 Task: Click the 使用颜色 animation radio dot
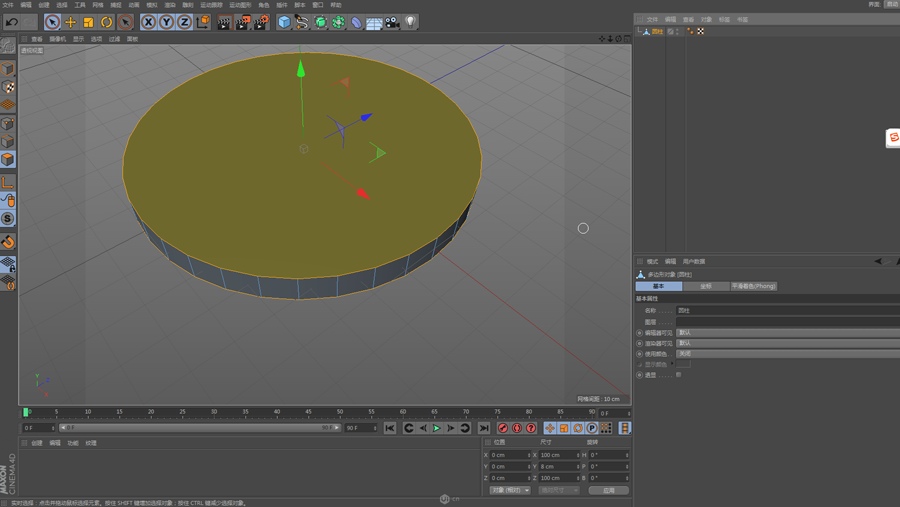coord(639,354)
